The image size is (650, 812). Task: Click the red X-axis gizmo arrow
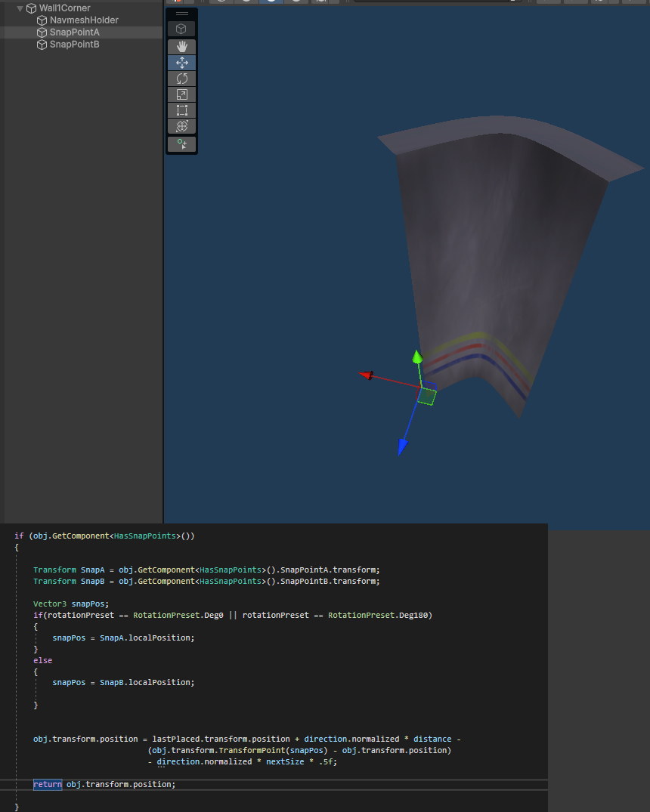tap(367, 375)
